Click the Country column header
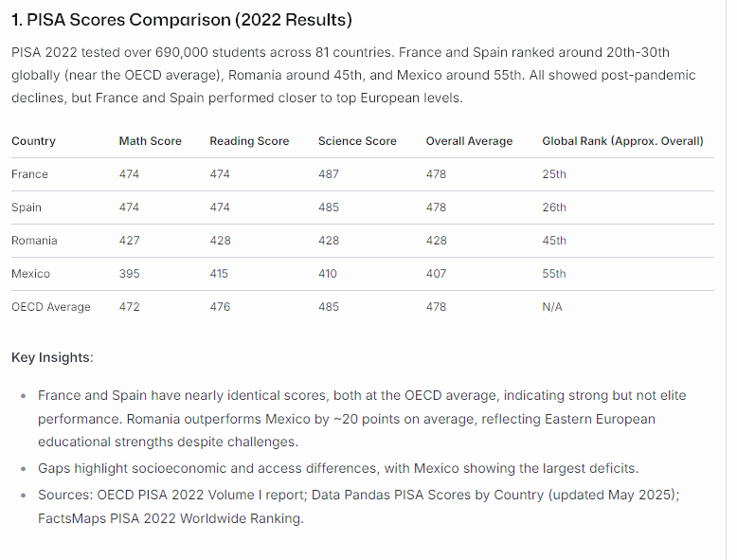 coord(33,141)
